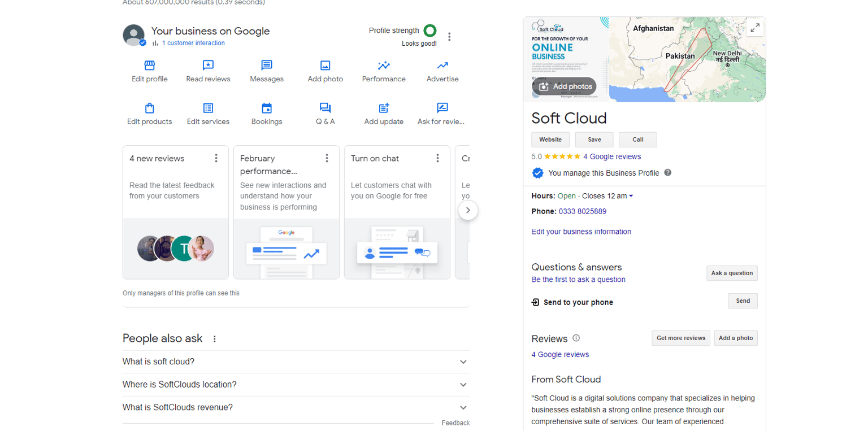Click the Send button

coord(743,301)
